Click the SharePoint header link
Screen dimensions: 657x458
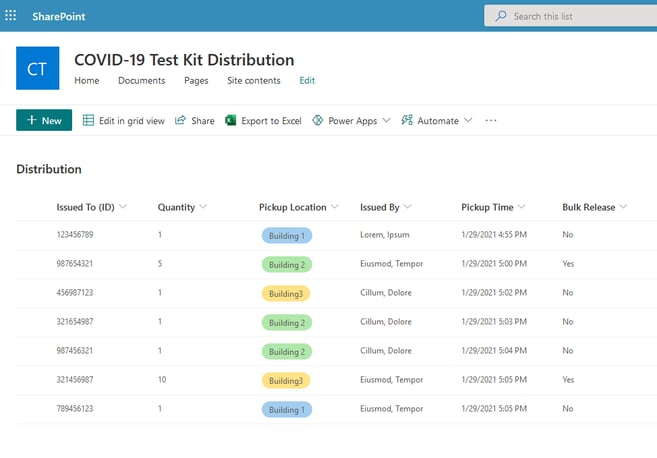pyautogui.click(x=59, y=16)
